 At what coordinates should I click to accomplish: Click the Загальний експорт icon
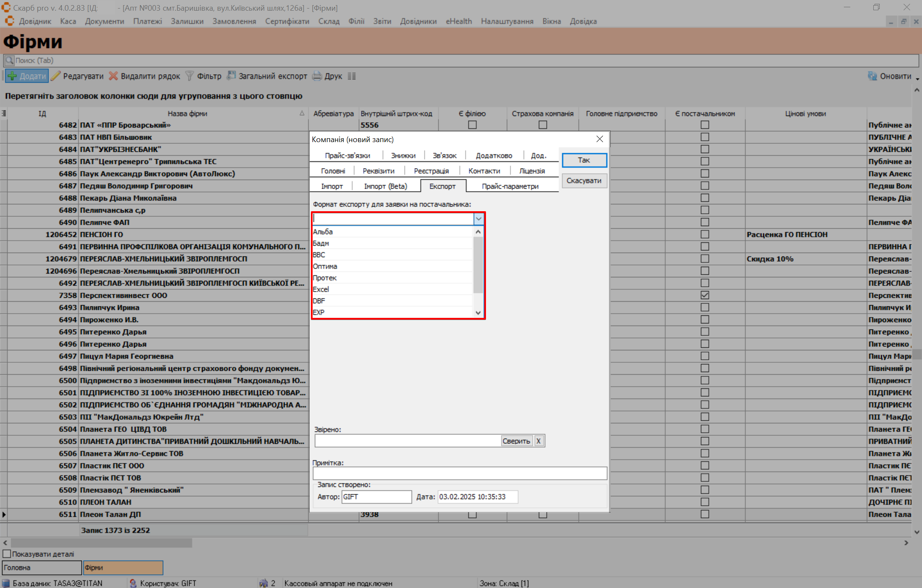231,76
